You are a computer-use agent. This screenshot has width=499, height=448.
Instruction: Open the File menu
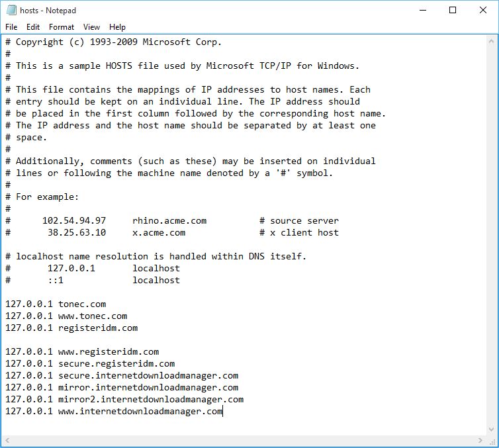(11, 27)
